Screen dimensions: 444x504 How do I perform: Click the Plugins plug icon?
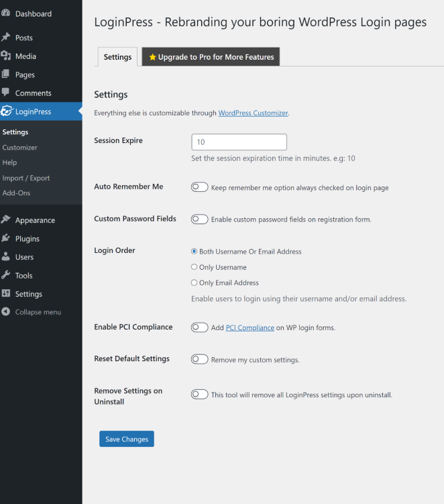(5, 238)
